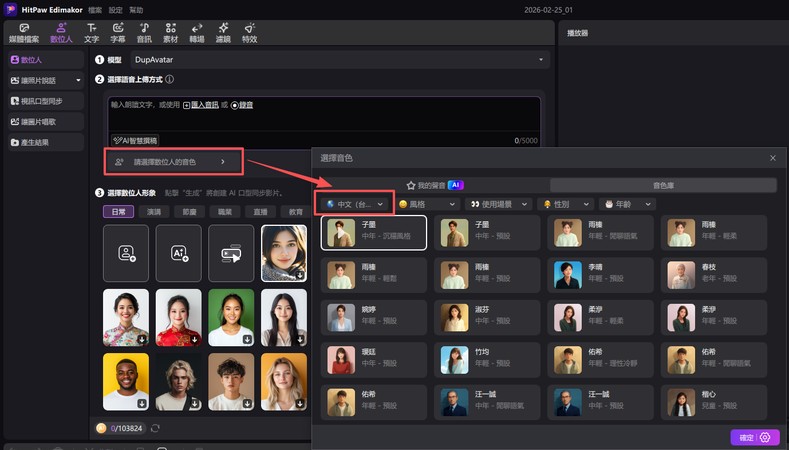Viewport: 789px width, 450px height.
Task: Open the 特效 effects tool
Action: click(249, 32)
